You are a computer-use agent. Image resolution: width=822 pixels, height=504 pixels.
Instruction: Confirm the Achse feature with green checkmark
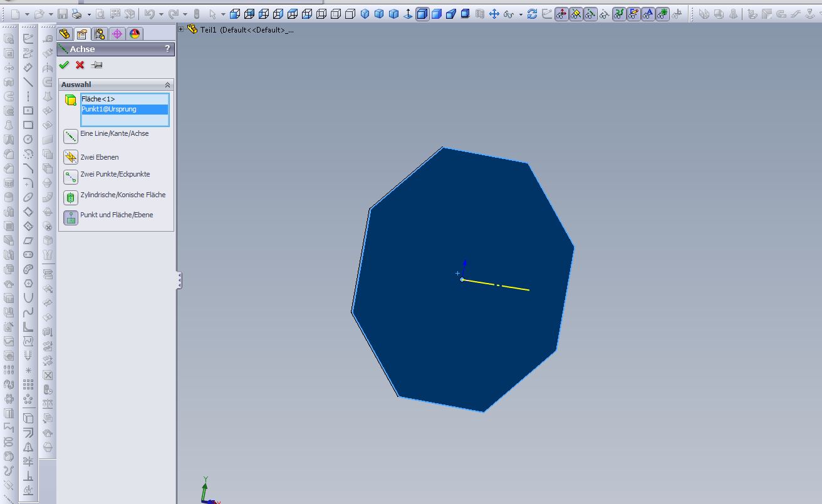tap(64, 65)
